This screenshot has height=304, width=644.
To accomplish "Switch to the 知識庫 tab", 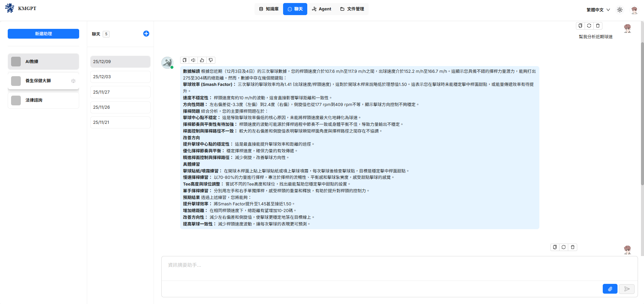I will click(x=269, y=9).
